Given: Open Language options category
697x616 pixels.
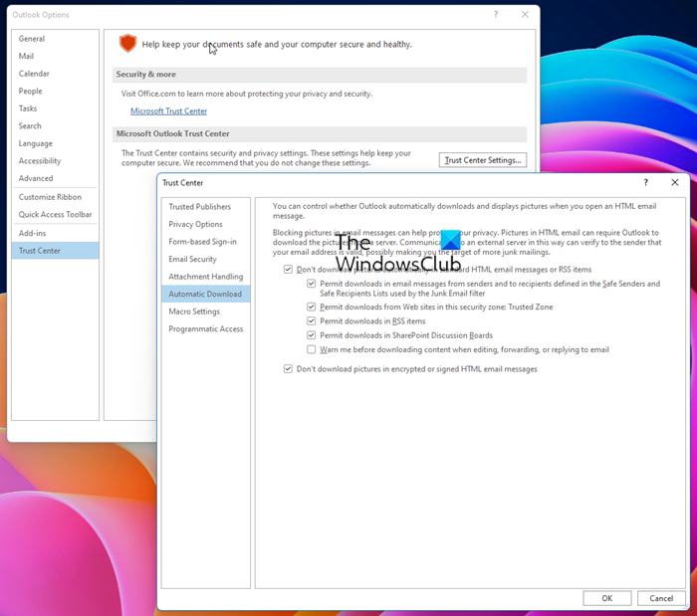Looking at the screenshot, I should 55,143.
